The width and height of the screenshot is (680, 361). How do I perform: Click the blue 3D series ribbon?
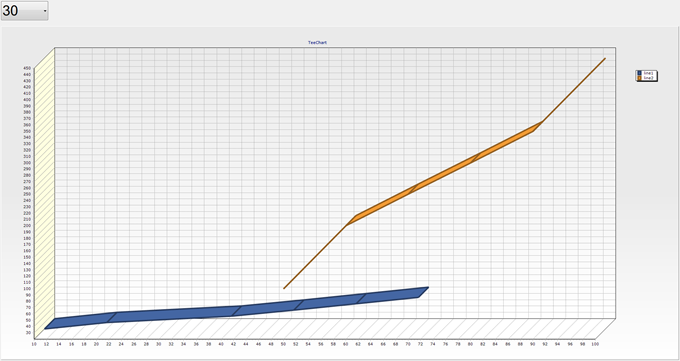(236, 311)
